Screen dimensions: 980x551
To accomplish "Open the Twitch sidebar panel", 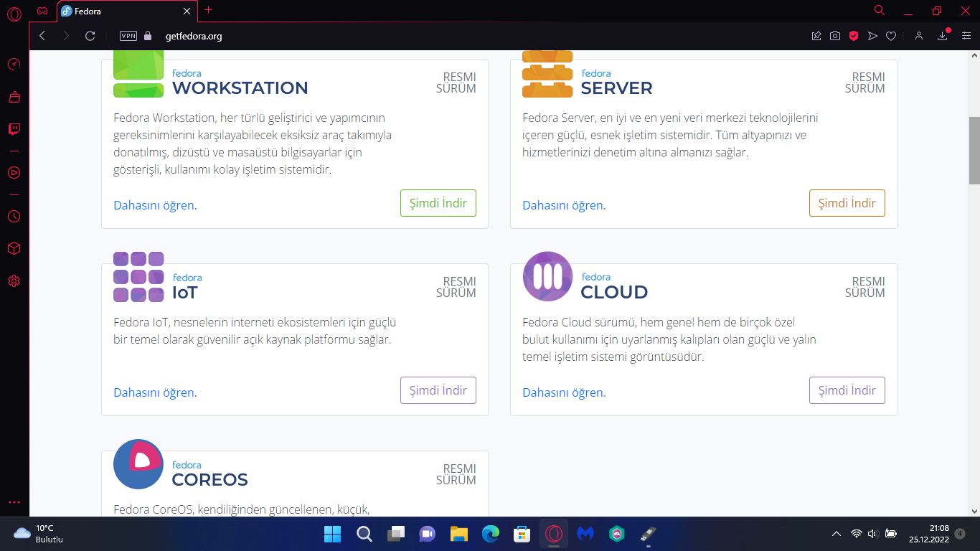I will pos(14,130).
